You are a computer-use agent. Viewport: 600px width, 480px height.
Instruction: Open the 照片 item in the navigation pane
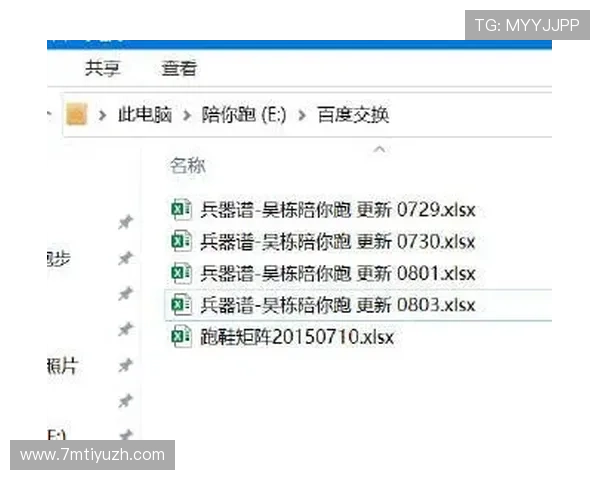point(62,366)
